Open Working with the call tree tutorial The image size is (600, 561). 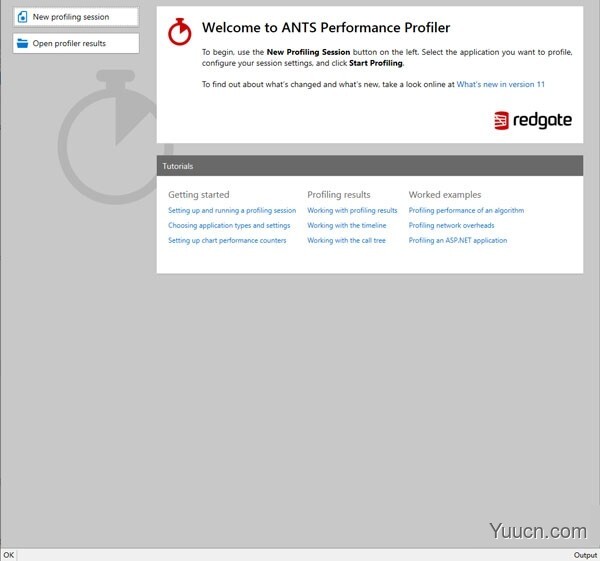coord(346,240)
